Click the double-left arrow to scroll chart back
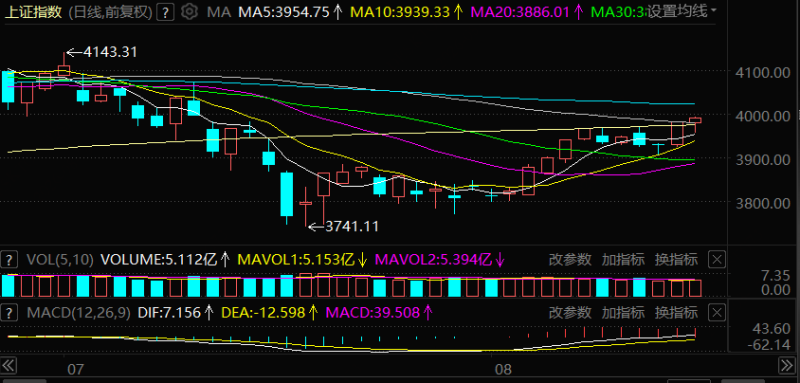 click(9, 366)
